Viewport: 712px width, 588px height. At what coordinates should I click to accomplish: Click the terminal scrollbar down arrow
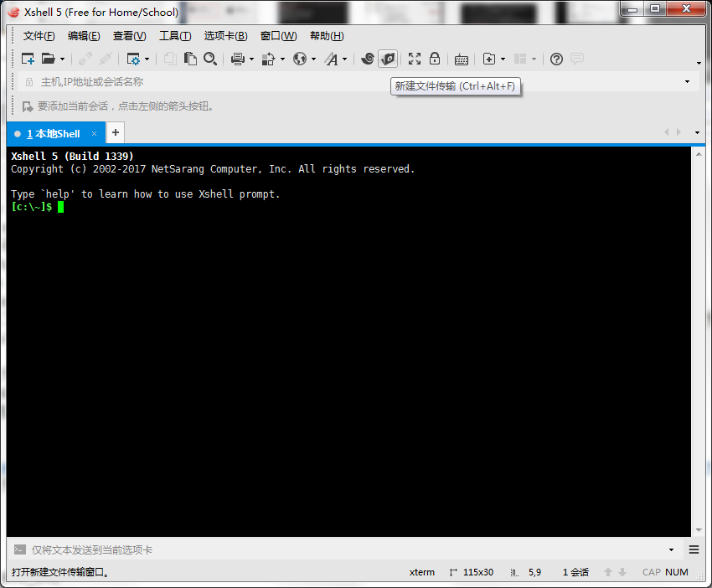click(x=699, y=530)
